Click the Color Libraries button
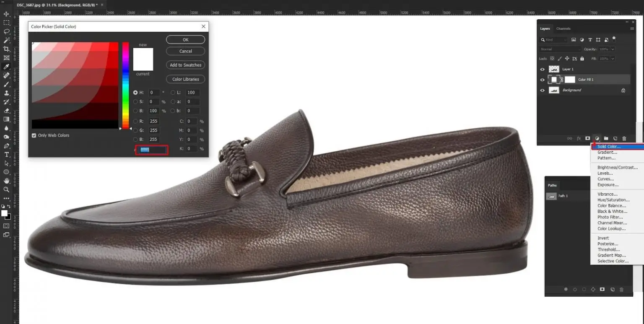Viewport: 644px width, 324px height. (x=185, y=79)
